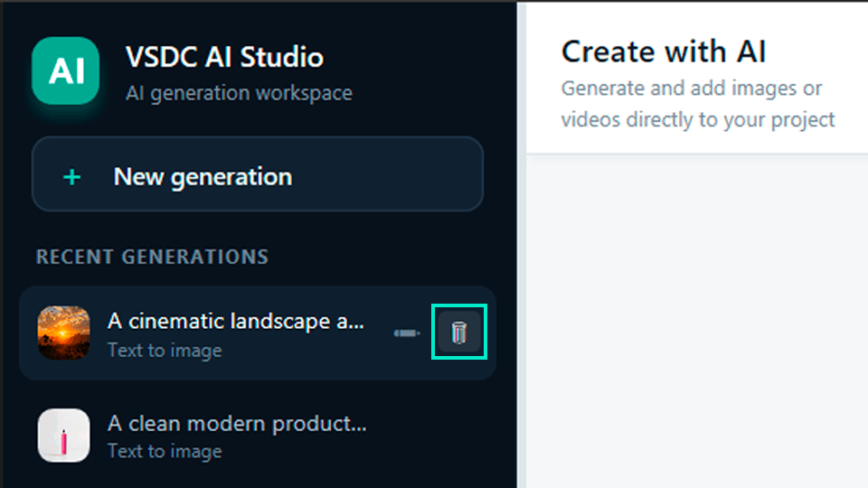This screenshot has height=488, width=868.
Task: Click the 'Generate and add images or videos' description
Action: [x=697, y=104]
